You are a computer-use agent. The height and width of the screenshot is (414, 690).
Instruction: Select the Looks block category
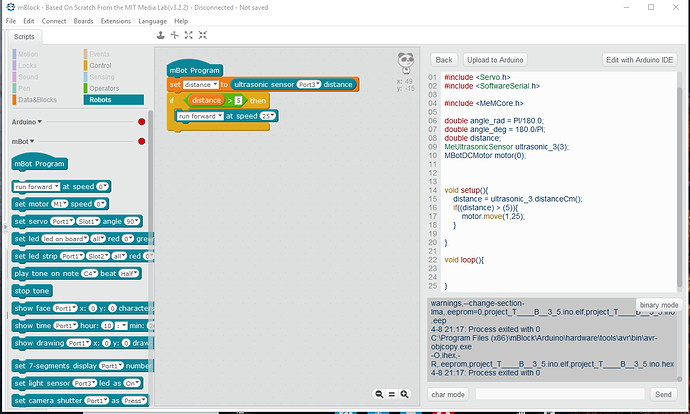(x=25, y=66)
